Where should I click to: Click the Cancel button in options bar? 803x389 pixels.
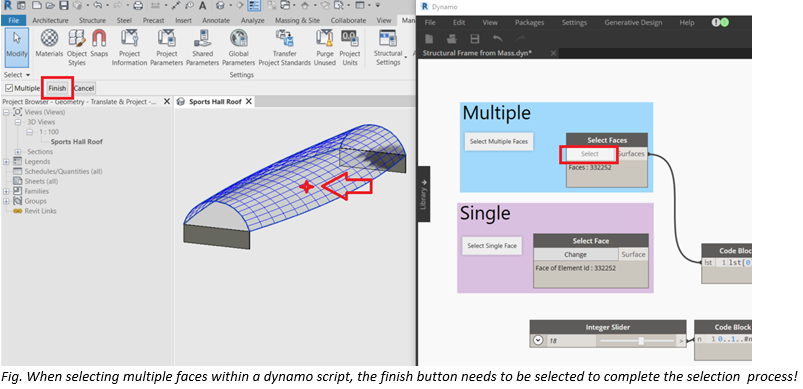(84, 88)
